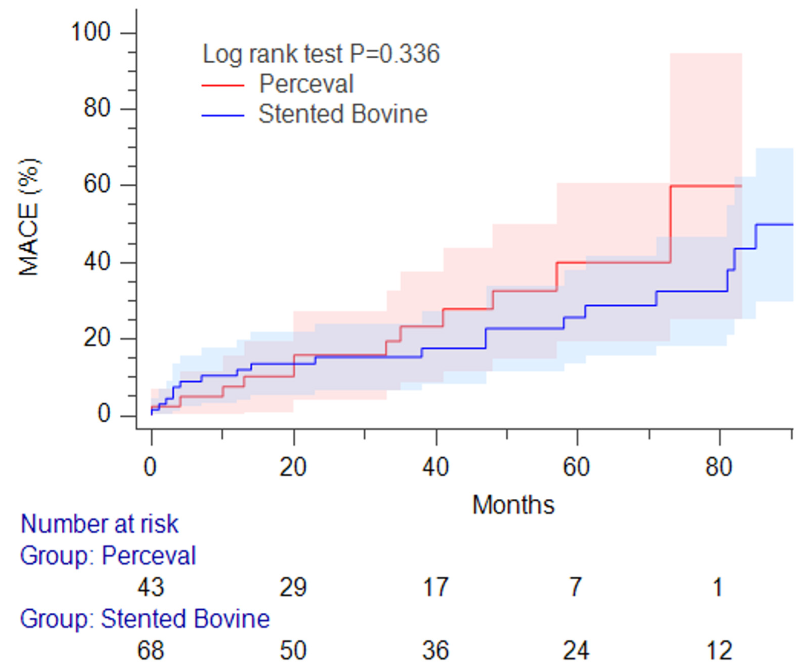Click the y-axis tick label 100
This screenshot has height=672, width=807.
[x=91, y=32]
